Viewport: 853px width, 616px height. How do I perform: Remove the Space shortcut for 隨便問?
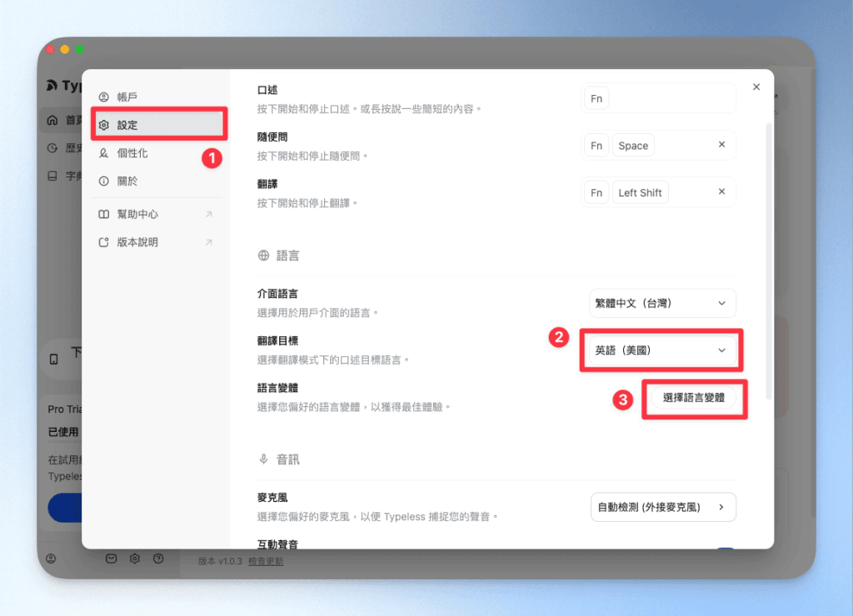pyautogui.click(x=723, y=145)
